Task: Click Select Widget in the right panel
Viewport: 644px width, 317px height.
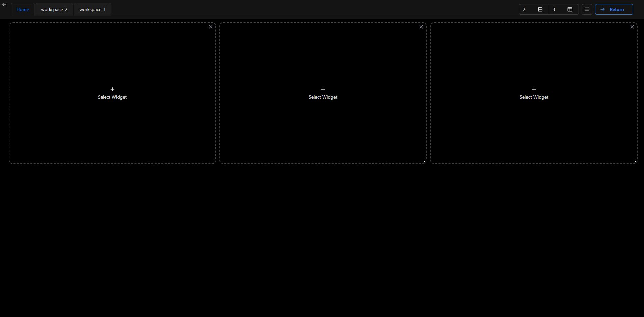Action: (534, 97)
